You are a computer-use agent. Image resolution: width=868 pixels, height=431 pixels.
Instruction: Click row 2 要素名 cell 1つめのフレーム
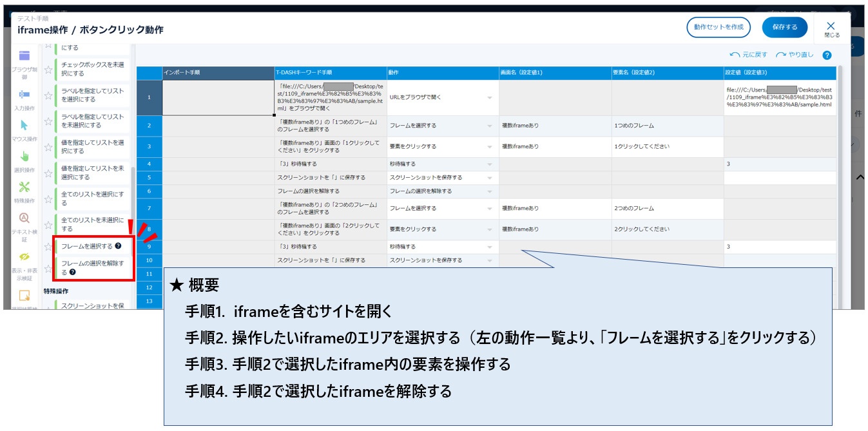pos(666,126)
